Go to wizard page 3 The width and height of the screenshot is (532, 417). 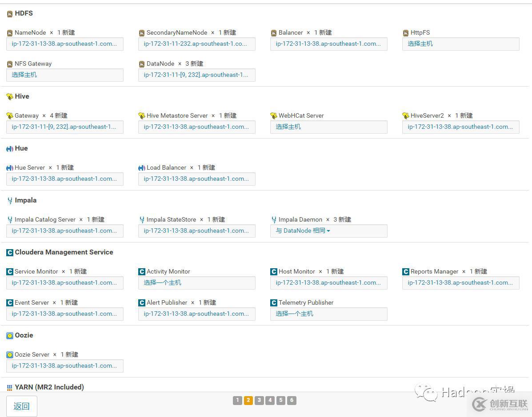point(259,401)
